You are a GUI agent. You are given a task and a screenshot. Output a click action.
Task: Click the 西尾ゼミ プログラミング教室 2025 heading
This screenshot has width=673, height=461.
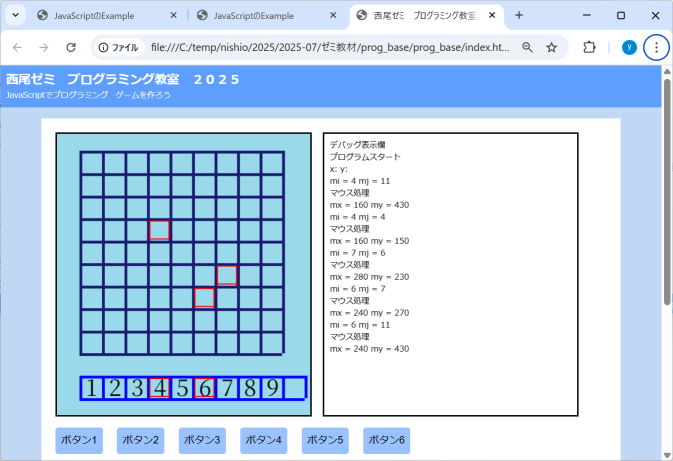click(123, 79)
